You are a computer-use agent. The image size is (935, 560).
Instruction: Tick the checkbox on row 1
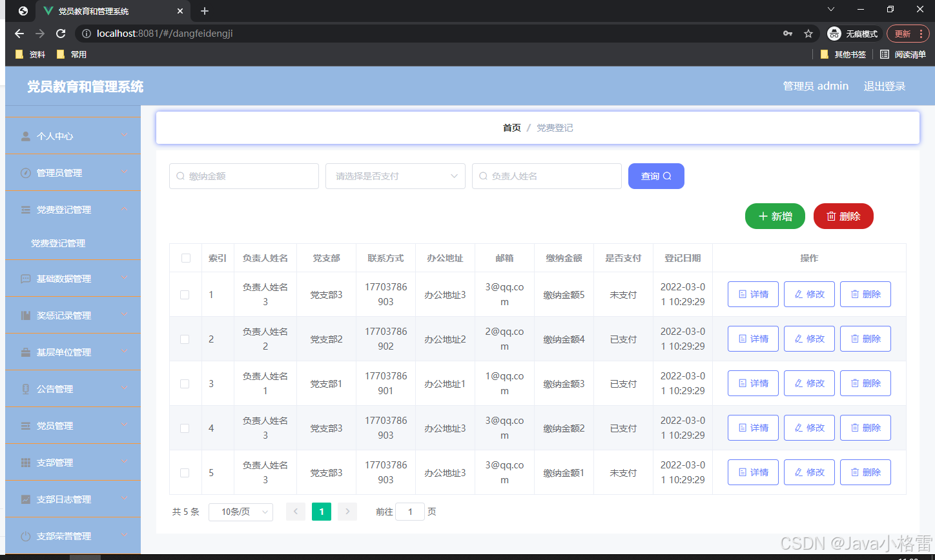[x=185, y=294]
